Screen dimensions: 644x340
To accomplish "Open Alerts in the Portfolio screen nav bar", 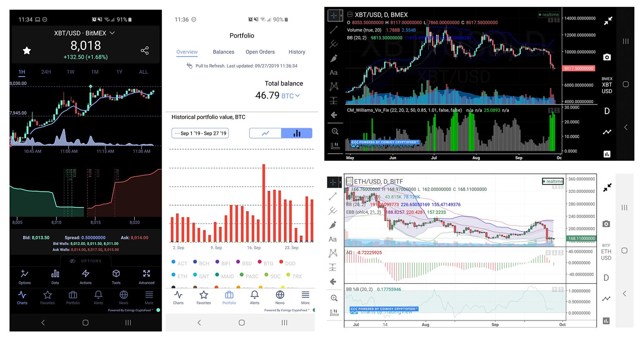I will (x=255, y=297).
